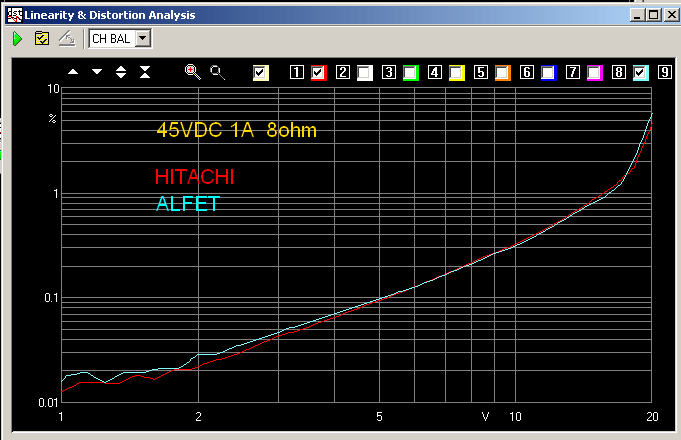Click the grayed-out icon beside settings
This screenshot has height=440, width=681.
coord(65,39)
